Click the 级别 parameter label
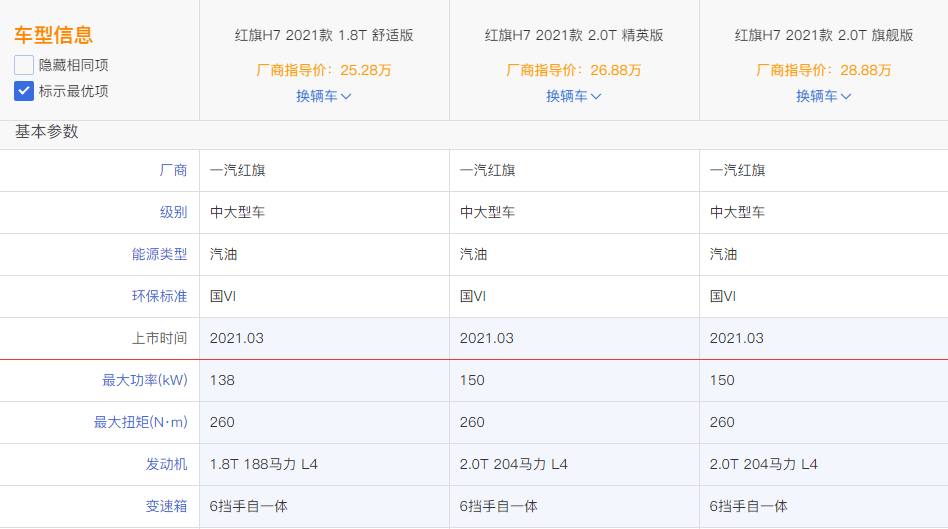 pos(174,212)
